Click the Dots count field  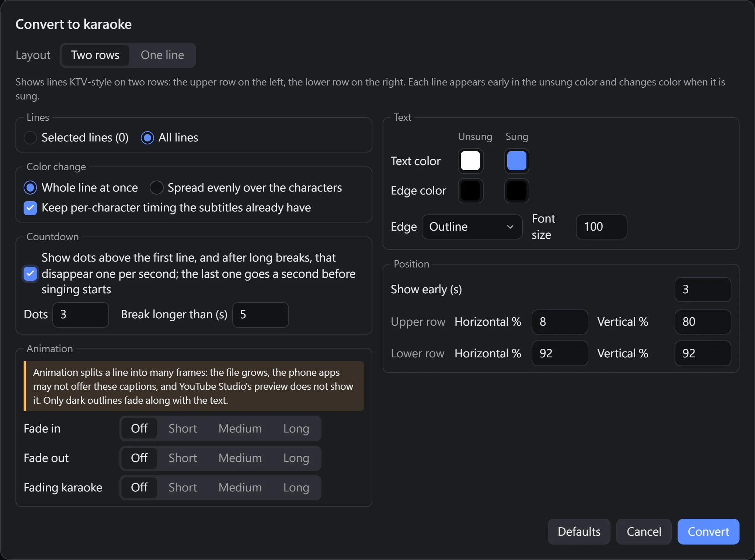click(81, 315)
